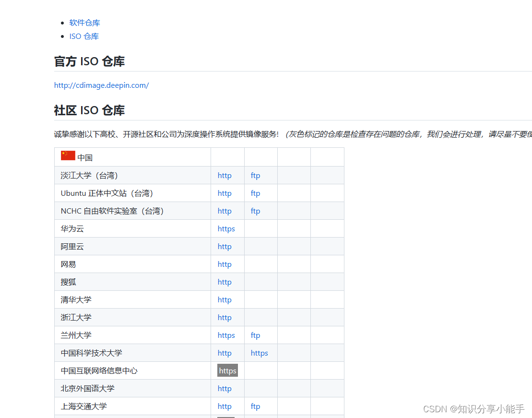Open https link for 兰州大学
This screenshot has width=532, height=418.
coord(226,335)
